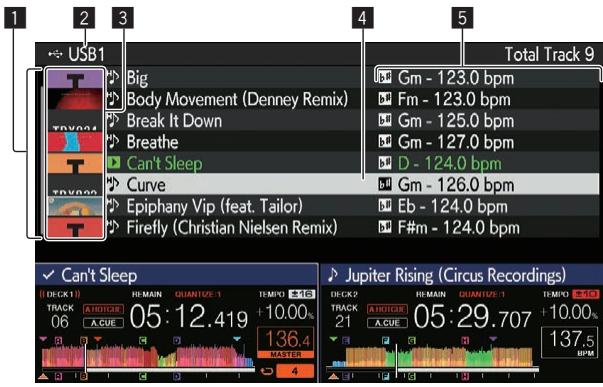Click the note icon beside Break It Down

click(x=113, y=120)
